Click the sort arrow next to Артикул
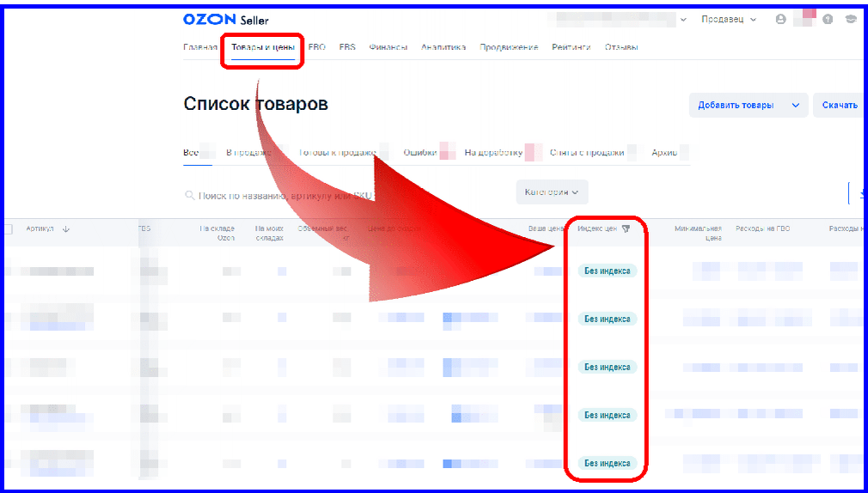 [66, 228]
